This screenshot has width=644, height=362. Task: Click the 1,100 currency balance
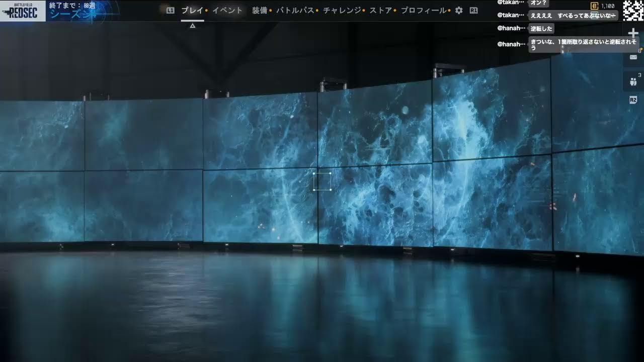(608, 6)
